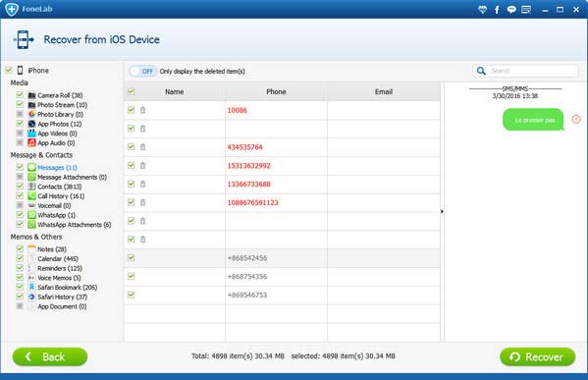
Task: Click the Back button
Action: click(x=50, y=356)
